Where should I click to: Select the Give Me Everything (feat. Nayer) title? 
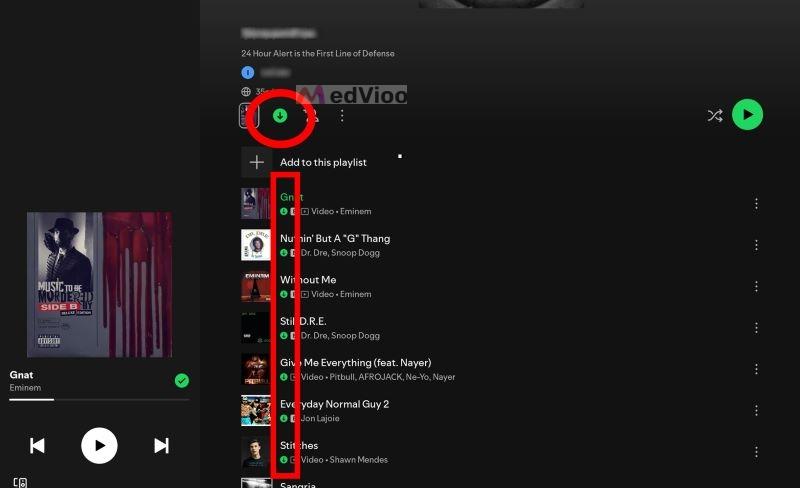(x=356, y=363)
